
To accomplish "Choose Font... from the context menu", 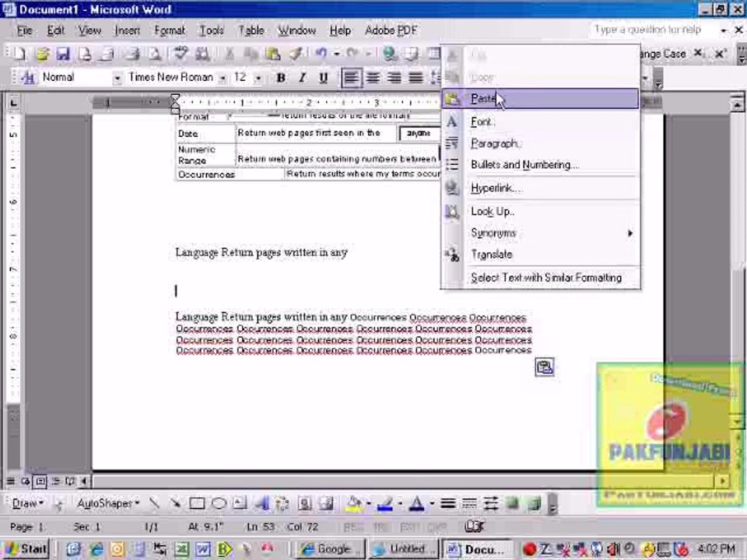I will click(x=540, y=122).
